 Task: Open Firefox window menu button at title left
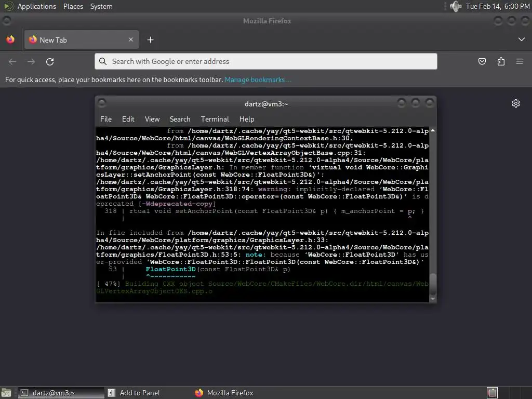(7, 21)
